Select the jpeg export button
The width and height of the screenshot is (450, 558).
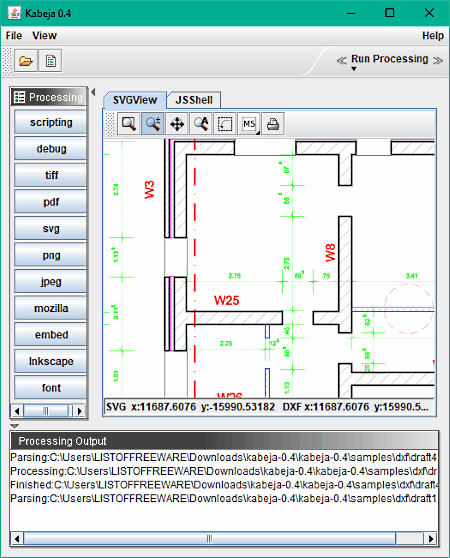pos(51,282)
